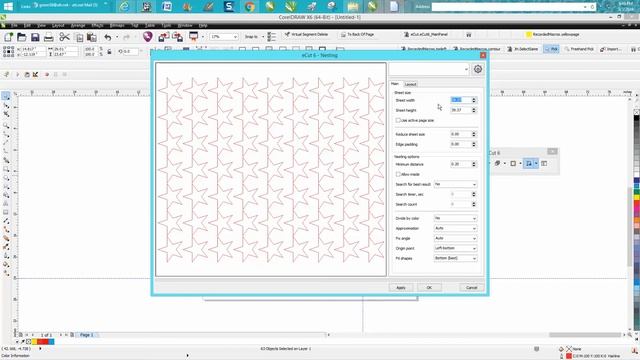
Task: Click the Export icon in the standard toolbar
Action: (x=178, y=37)
